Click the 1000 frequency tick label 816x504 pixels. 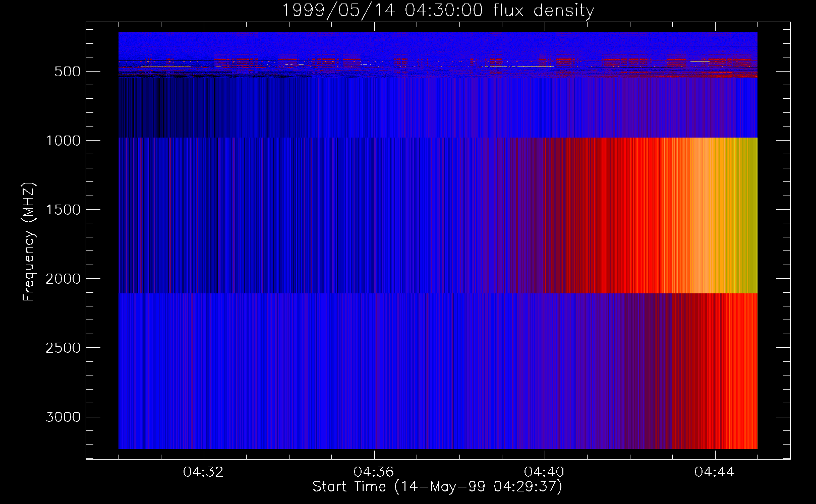[63, 141]
